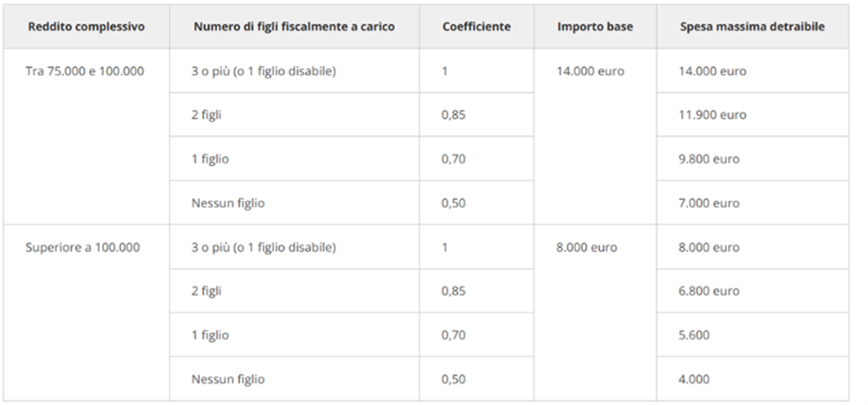This screenshot has height=405, width=868.
Task: Click the 'Spesa massima detraibile' header
Action: point(752,27)
